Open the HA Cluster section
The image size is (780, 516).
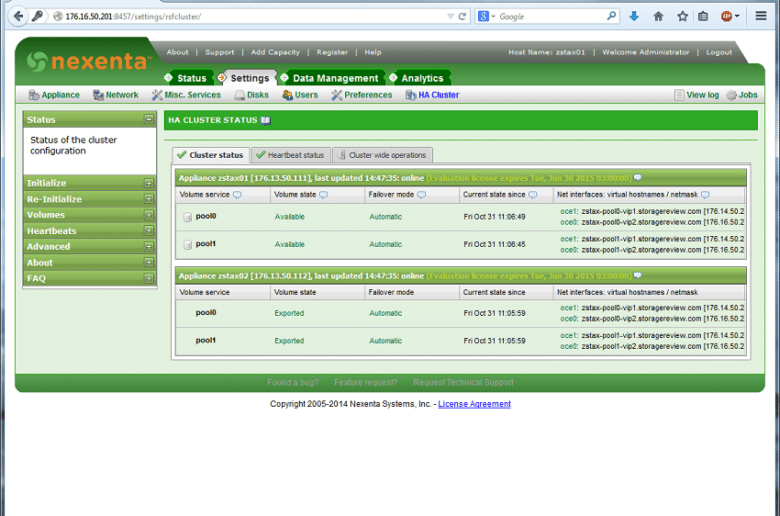coord(432,95)
